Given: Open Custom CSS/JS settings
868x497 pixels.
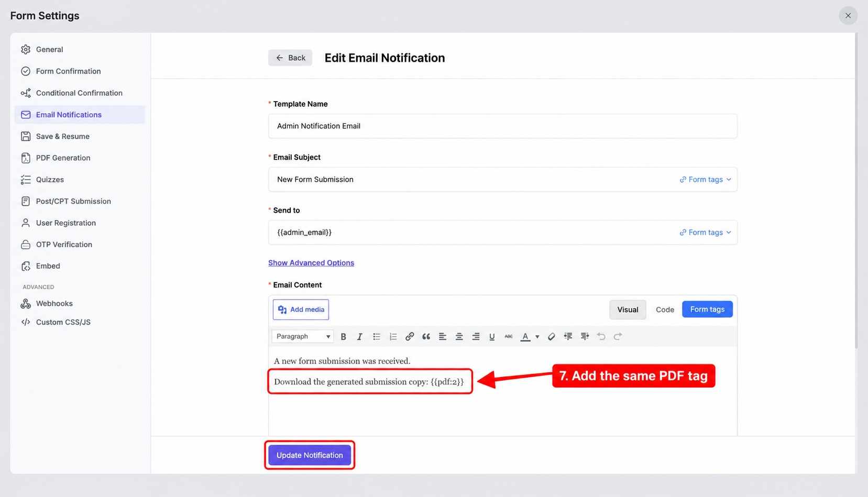Looking at the screenshot, I should coord(80,322).
